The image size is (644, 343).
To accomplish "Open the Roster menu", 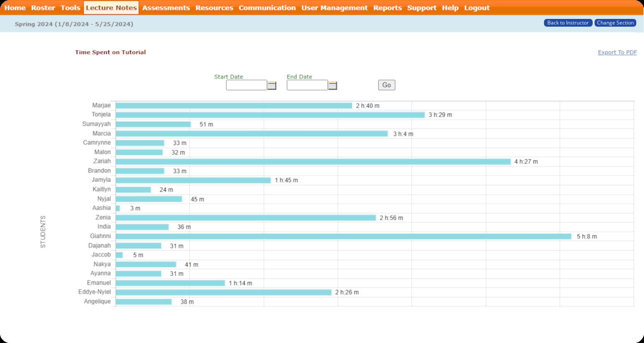I will (43, 8).
